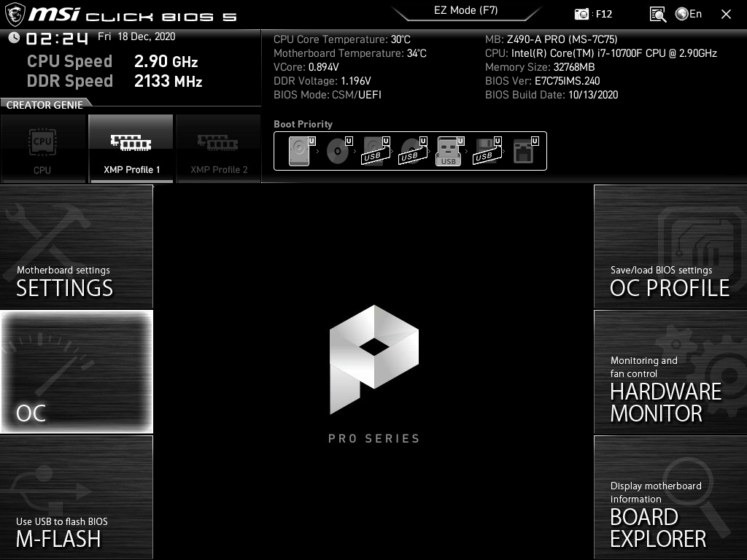Select the USB floppy boot device icon

click(487, 151)
